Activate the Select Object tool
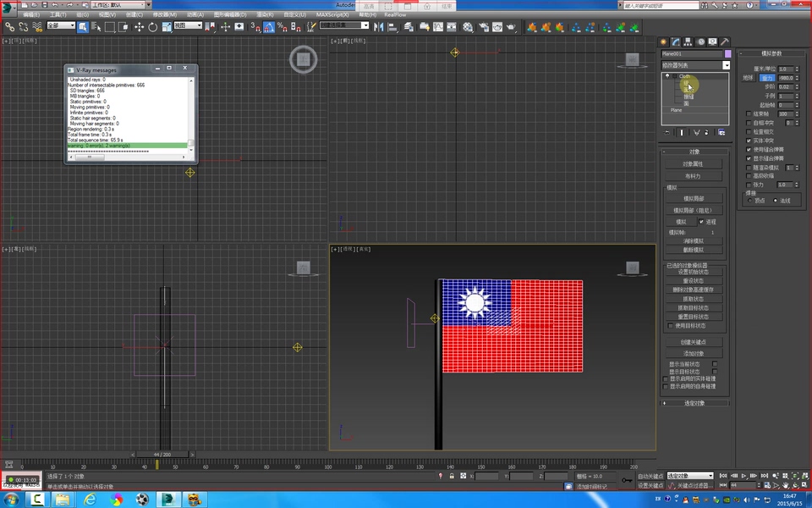The height and width of the screenshot is (508, 812). (82, 27)
